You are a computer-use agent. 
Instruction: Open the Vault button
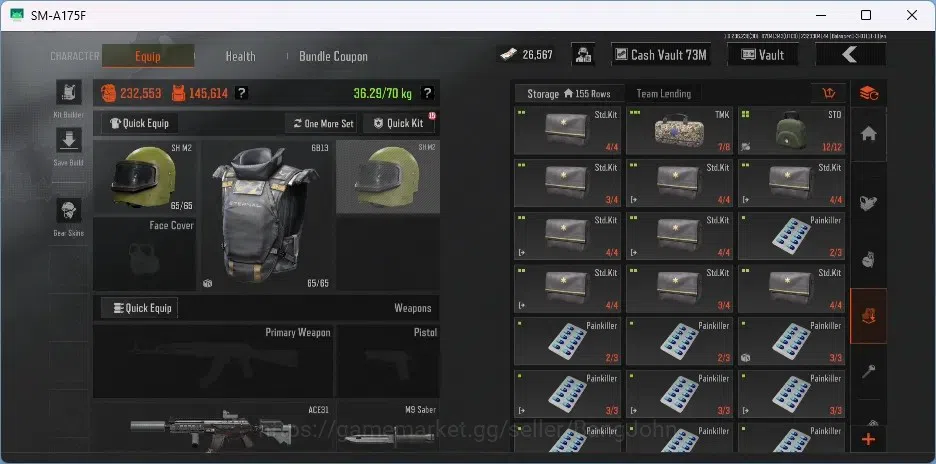tap(762, 55)
